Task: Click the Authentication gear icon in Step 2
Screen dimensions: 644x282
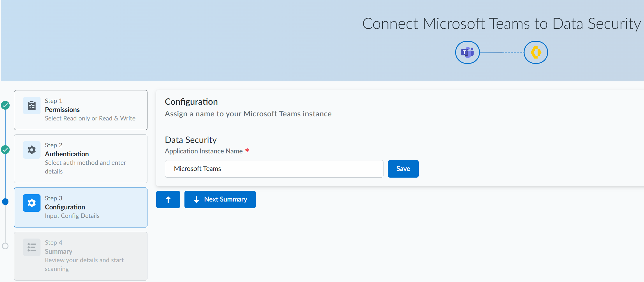Action: coord(32,150)
